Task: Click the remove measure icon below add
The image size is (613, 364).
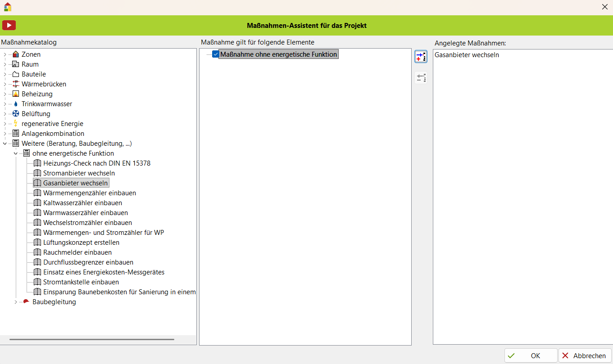Action: [x=421, y=78]
